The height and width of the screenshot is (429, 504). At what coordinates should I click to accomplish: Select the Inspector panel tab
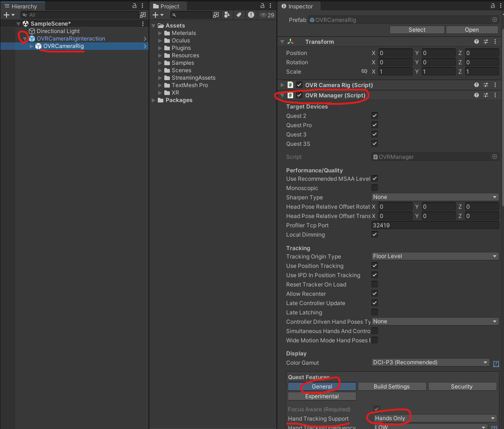point(299,6)
